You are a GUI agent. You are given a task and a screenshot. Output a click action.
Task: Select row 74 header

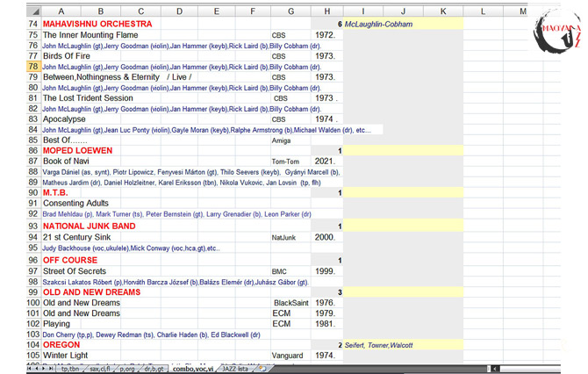[33, 24]
